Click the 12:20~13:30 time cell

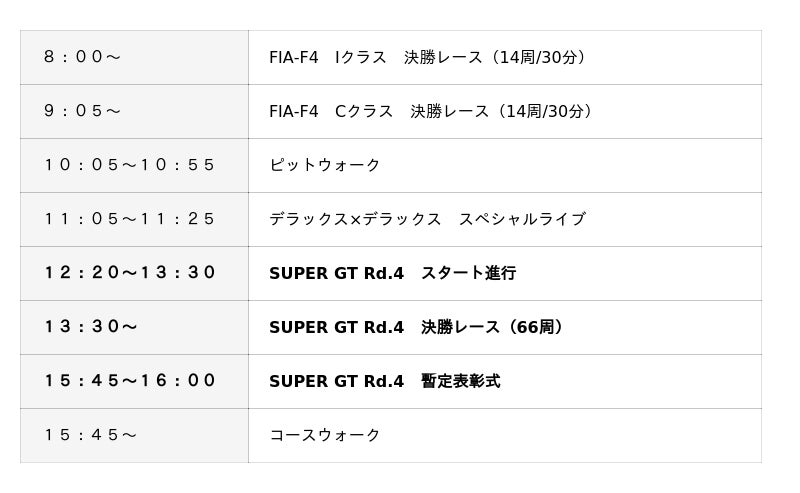(134, 274)
